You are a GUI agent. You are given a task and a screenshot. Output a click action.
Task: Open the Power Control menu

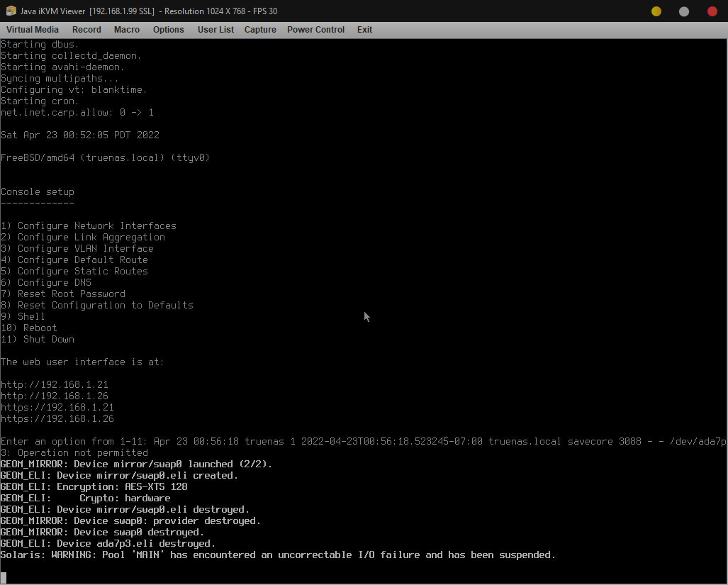click(315, 30)
